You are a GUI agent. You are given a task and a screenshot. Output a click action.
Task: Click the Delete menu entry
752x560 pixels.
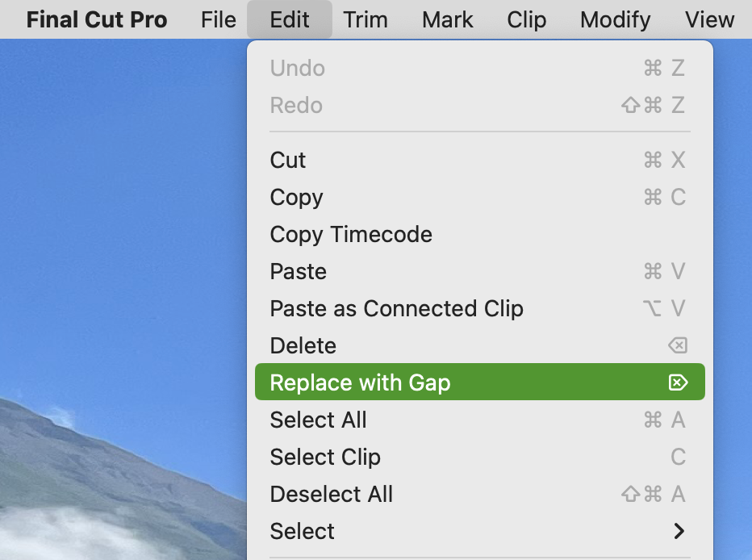pos(479,345)
